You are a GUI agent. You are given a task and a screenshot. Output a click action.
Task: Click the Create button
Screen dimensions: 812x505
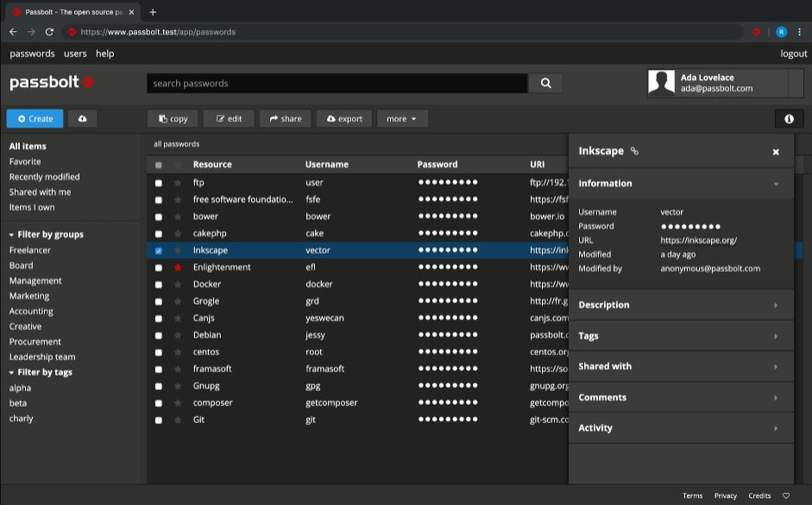coord(35,118)
